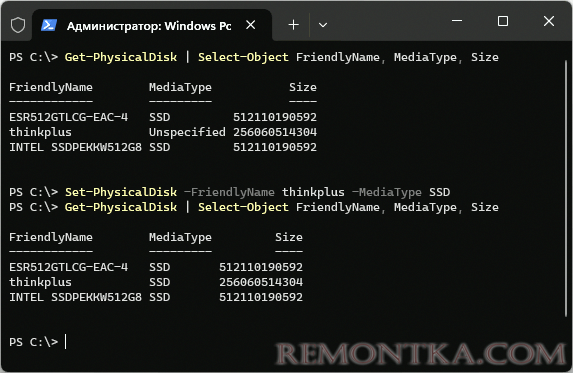Click '-FriendlyName' parameter in Set command
This screenshot has width=573, height=373.
click(x=229, y=192)
